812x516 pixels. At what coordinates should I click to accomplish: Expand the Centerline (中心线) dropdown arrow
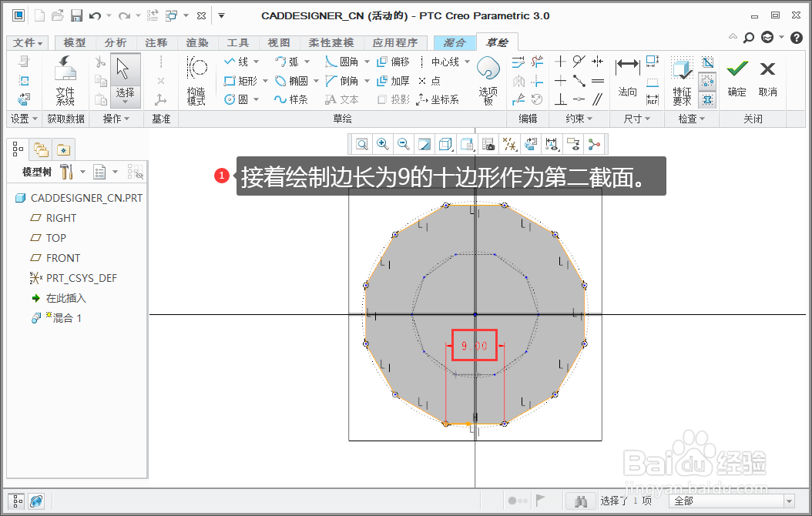tap(467, 62)
